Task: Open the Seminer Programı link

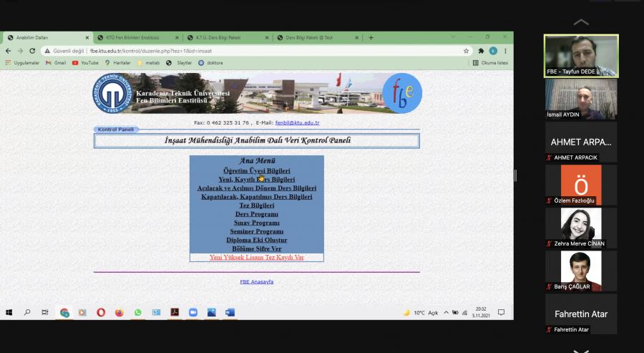Action: point(257,231)
